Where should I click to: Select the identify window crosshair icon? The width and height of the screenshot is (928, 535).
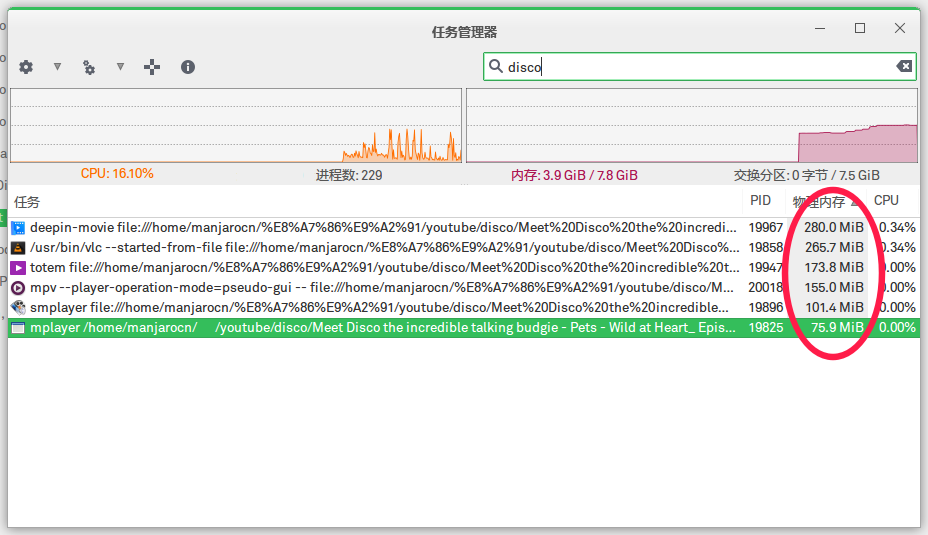(152, 67)
